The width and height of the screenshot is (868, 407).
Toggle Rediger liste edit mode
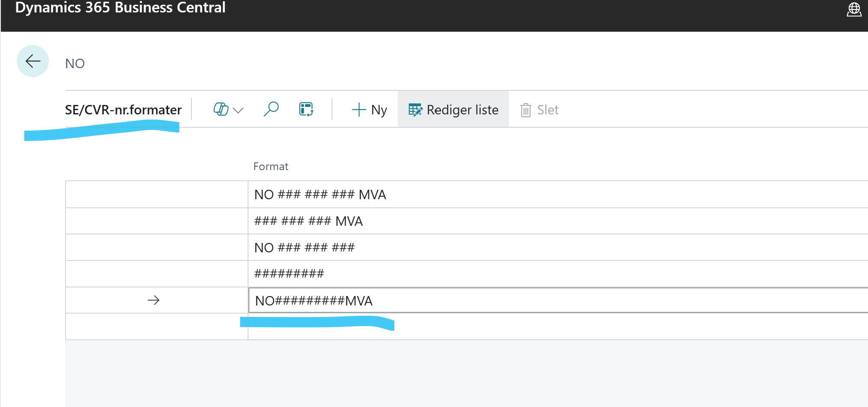(x=453, y=110)
